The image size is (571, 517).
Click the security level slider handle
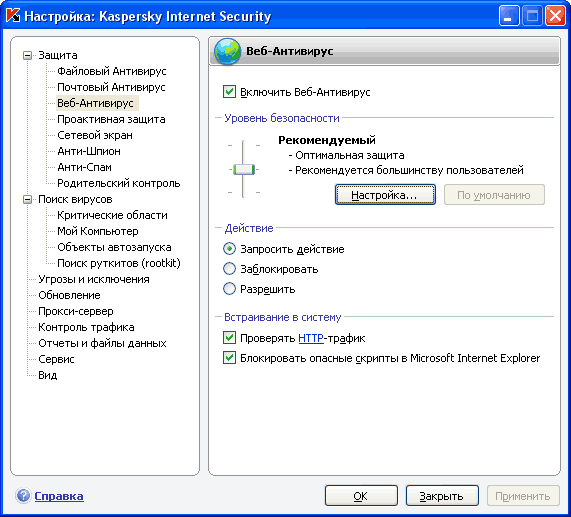tap(244, 169)
